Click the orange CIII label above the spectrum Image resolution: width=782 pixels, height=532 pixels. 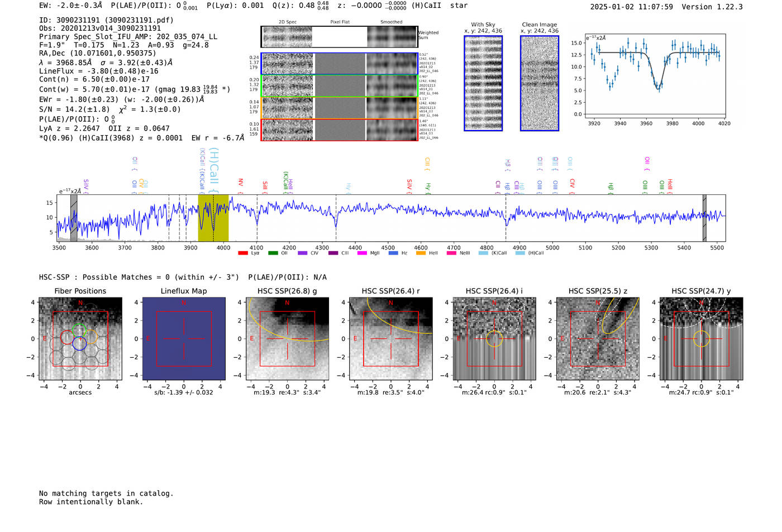427,162
